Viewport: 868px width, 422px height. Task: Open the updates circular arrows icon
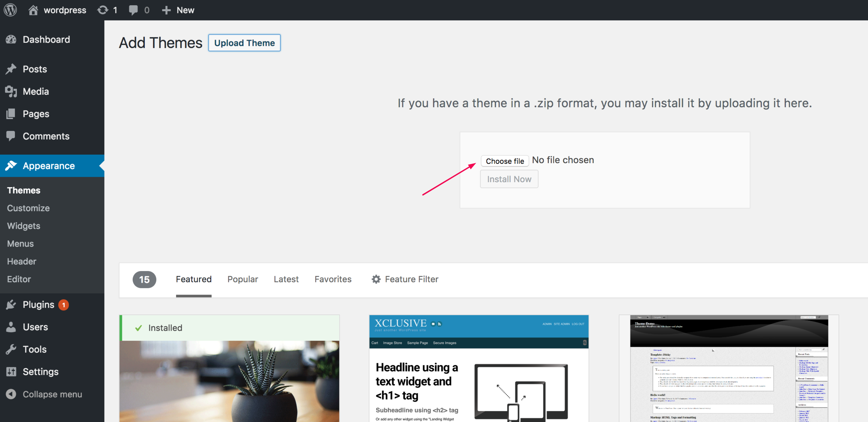tap(103, 10)
